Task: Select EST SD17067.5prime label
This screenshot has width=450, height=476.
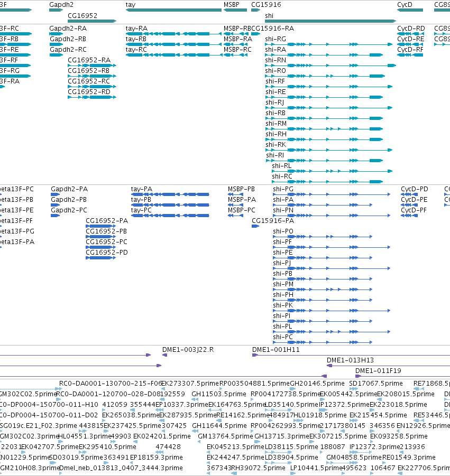Action: point(375,383)
